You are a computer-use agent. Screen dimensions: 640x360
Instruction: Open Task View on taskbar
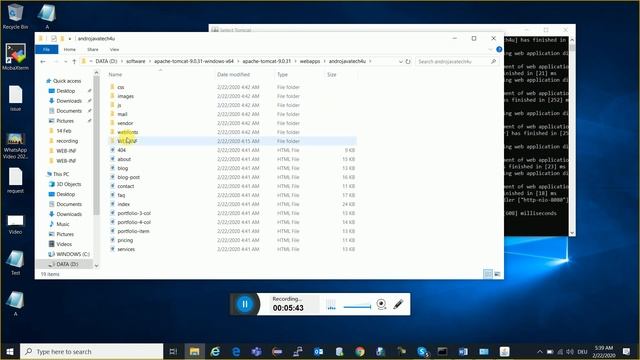pos(173,351)
